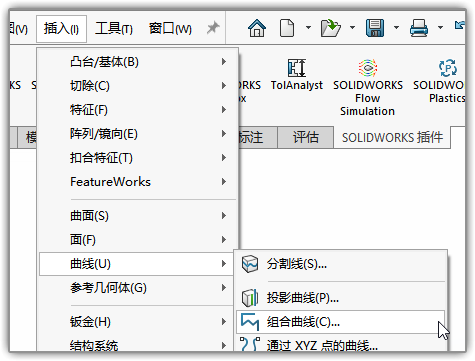This screenshot has height=361, width=475.
Task: Click the 切除(C) menu label
Action: pyautogui.click(x=90, y=86)
